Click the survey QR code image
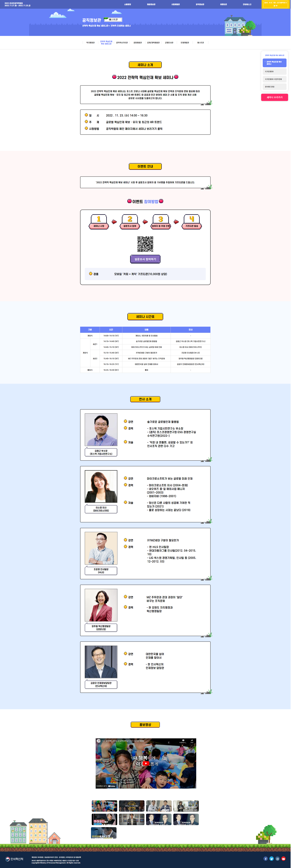Image resolution: width=291 pixels, height=868 pixels. tap(145, 244)
